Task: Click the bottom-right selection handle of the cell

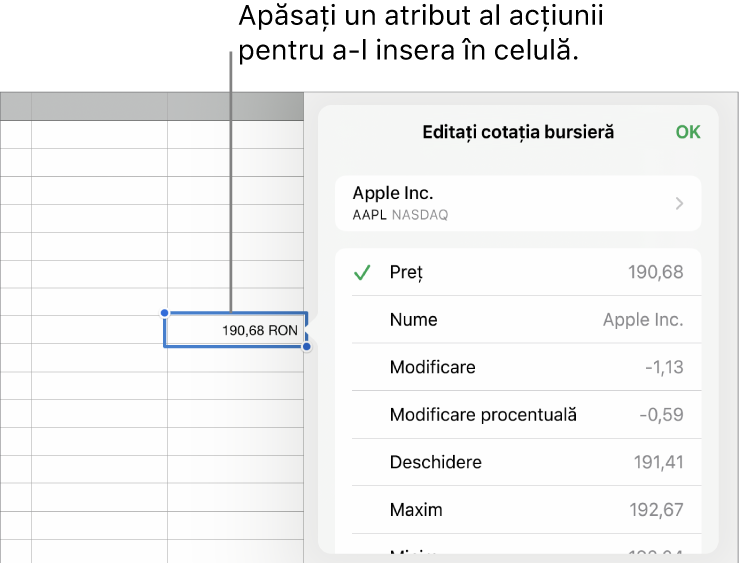Action: (307, 347)
